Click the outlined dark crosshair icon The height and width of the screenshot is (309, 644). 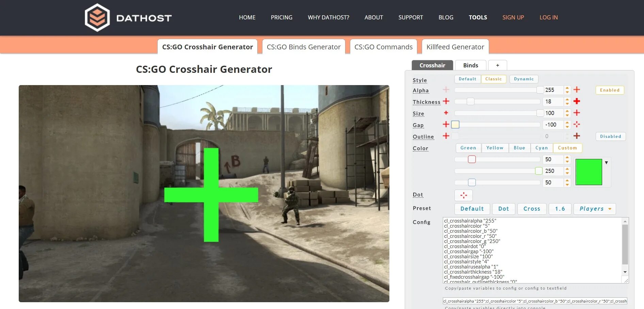577,136
